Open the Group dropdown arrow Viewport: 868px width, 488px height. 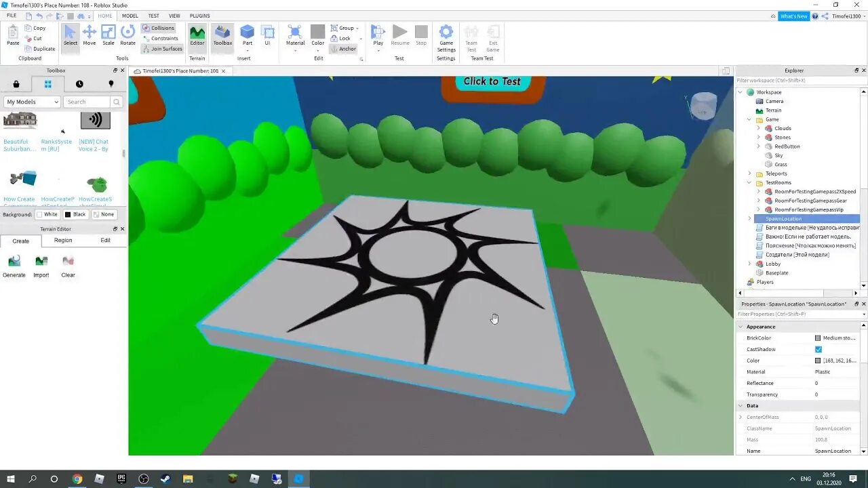pyautogui.click(x=358, y=28)
